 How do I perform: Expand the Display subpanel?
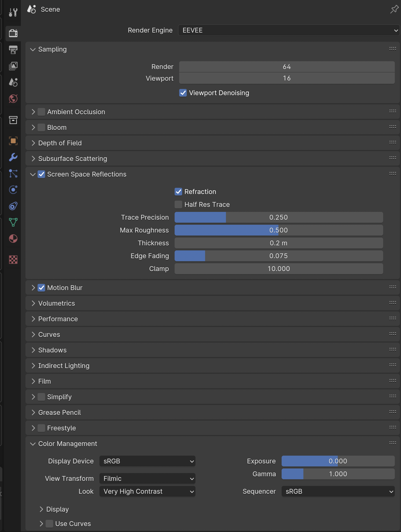[41, 509]
